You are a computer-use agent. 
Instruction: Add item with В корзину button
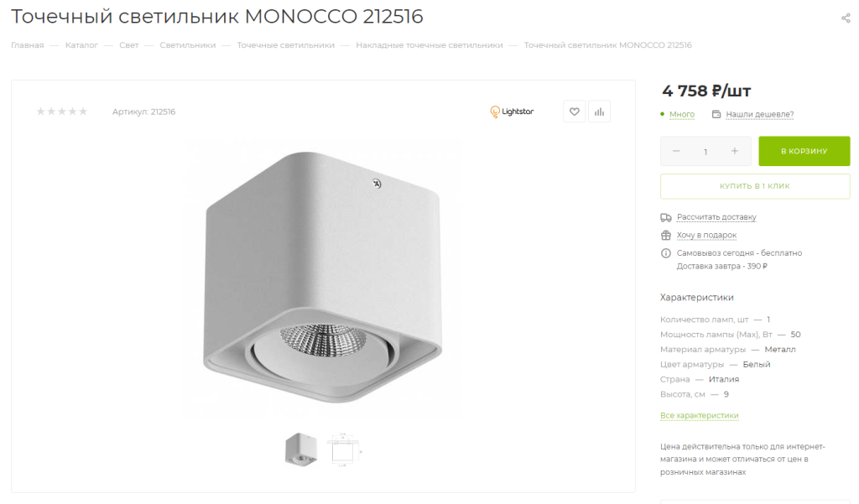click(804, 151)
